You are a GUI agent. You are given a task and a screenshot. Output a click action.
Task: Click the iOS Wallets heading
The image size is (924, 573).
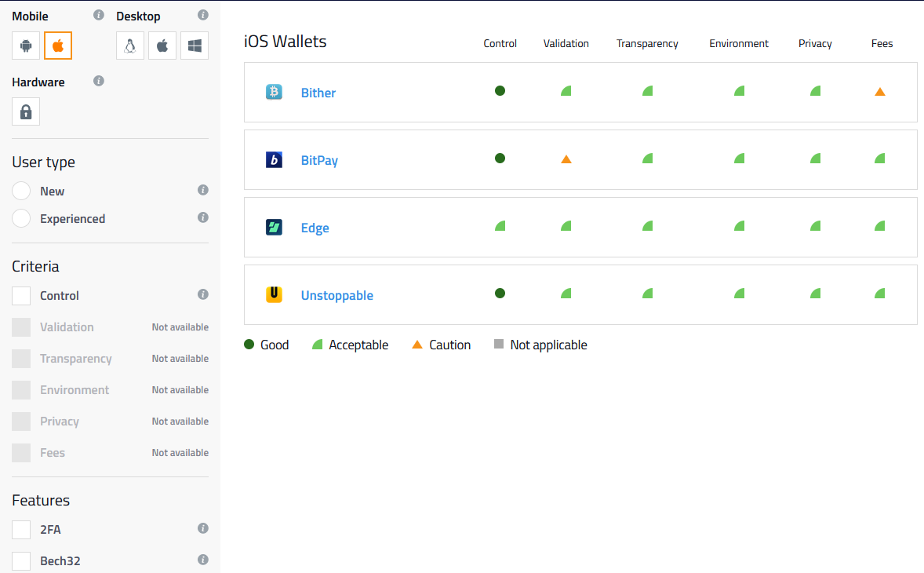[286, 42]
